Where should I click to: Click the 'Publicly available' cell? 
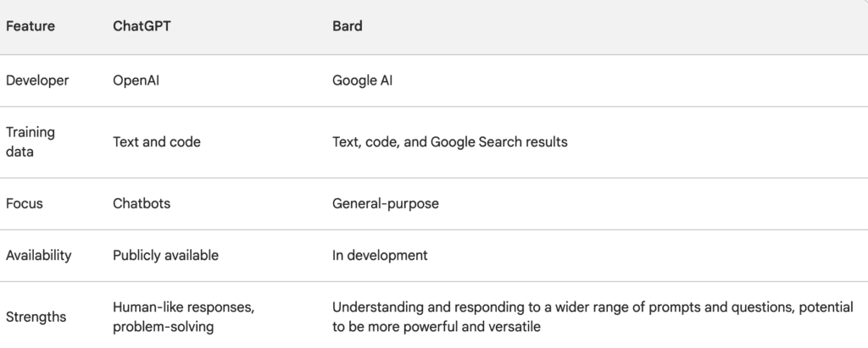[165, 255]
